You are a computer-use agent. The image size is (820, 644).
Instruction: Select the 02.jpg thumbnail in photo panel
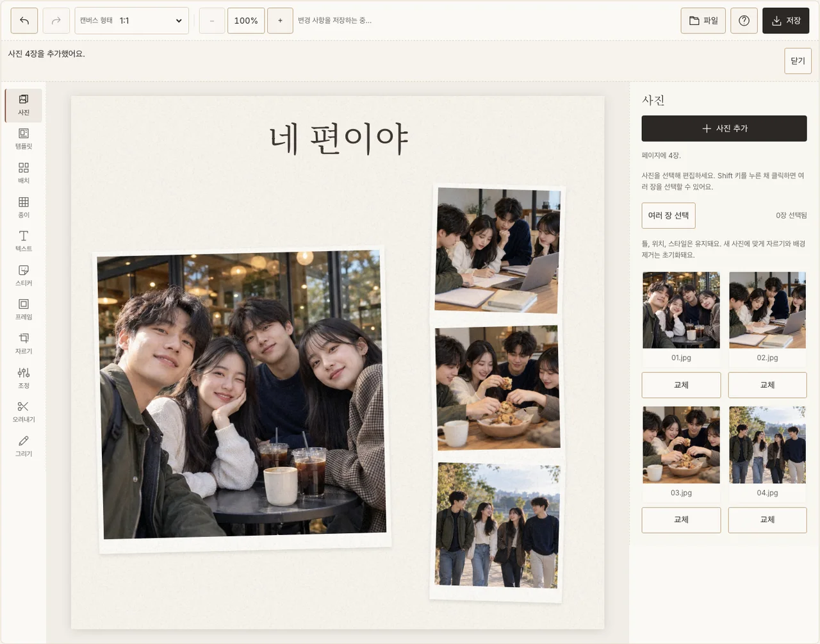click(767, 310)
